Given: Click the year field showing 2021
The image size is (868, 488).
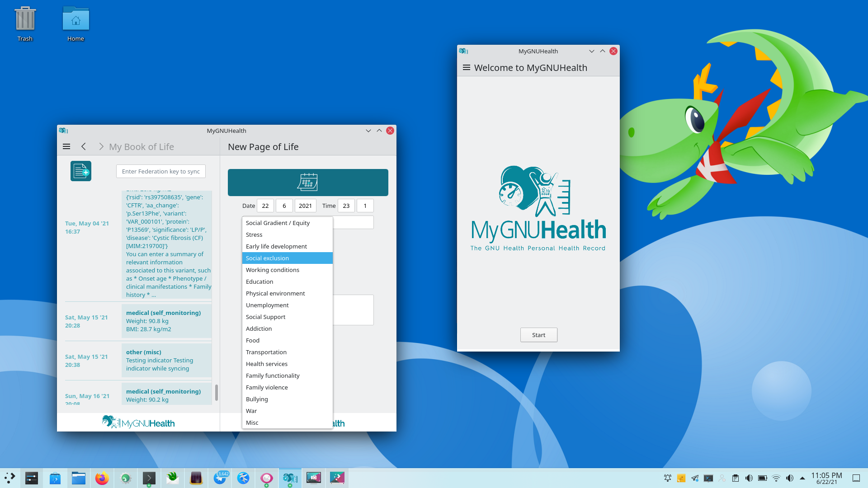Looking at the screenshot, I should [305, 206].
